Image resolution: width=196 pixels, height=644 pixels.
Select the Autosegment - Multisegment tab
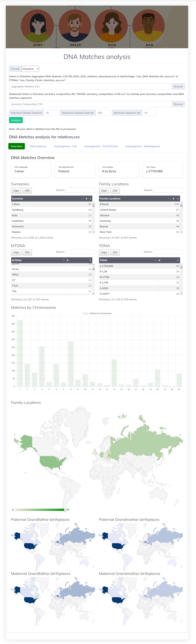(142, 146)
